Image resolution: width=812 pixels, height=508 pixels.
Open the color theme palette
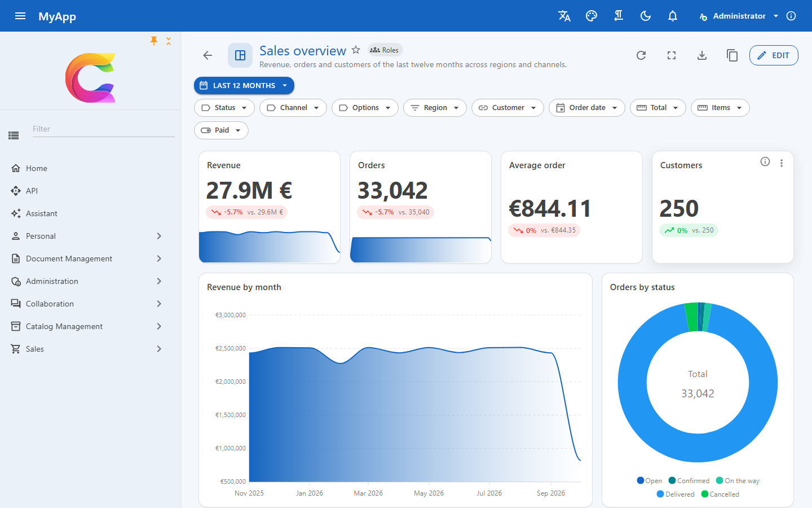pos(592,16)
